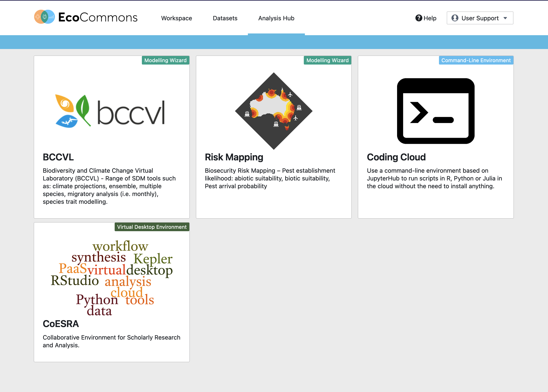Click Modelling Wizard badge on BCCVL card
Image resolution: width=548 pixels, height=392 pixels.
(165, 60)
